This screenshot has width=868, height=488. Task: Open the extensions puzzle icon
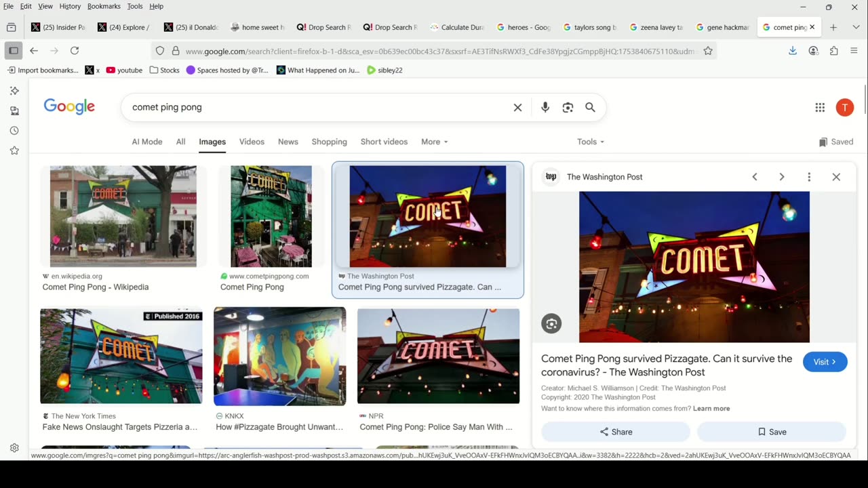tap(833, 51)
